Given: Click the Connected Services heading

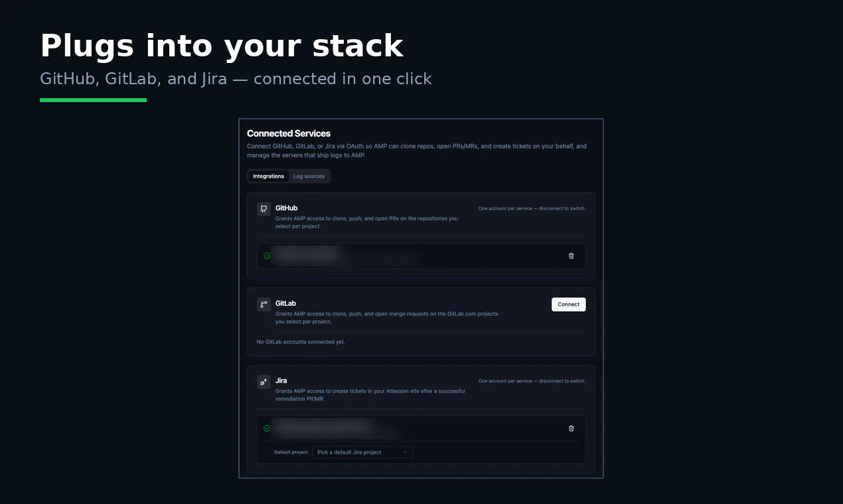Looking at the screenshot, I should pos(289,133).
